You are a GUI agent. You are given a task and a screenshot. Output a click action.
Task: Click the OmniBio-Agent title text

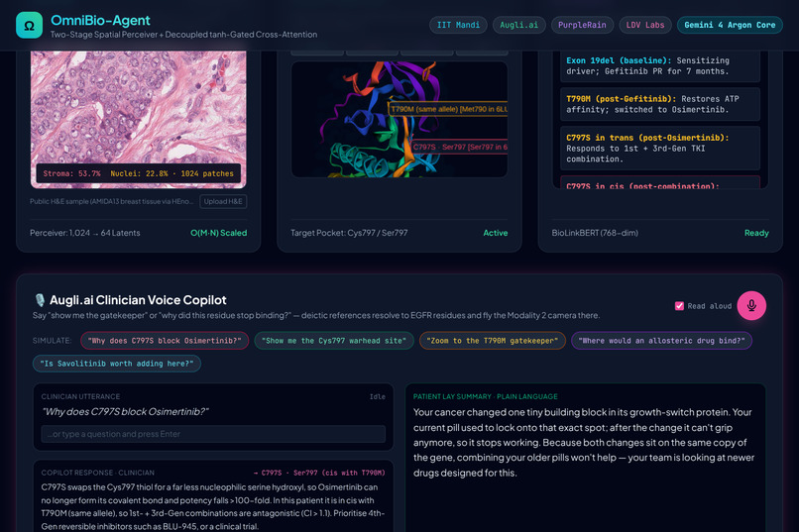[x=100, y=21]
